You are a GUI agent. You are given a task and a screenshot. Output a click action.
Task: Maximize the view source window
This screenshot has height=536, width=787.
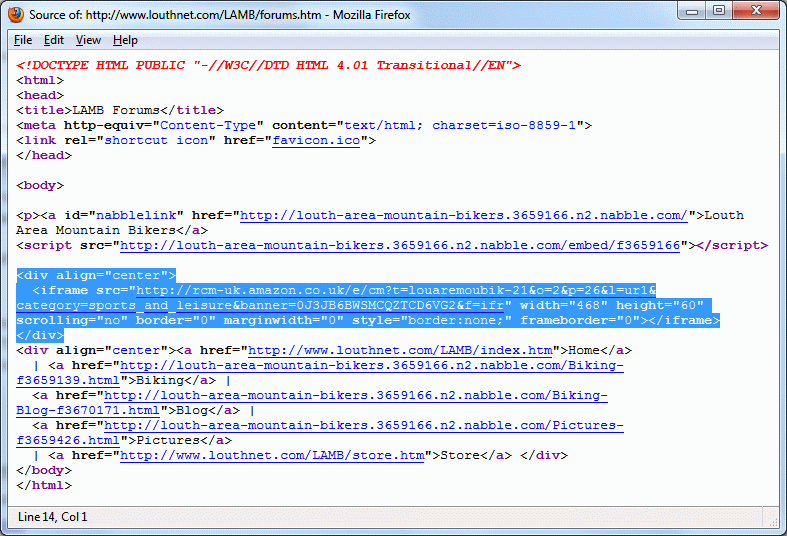(x=718, y=11)
